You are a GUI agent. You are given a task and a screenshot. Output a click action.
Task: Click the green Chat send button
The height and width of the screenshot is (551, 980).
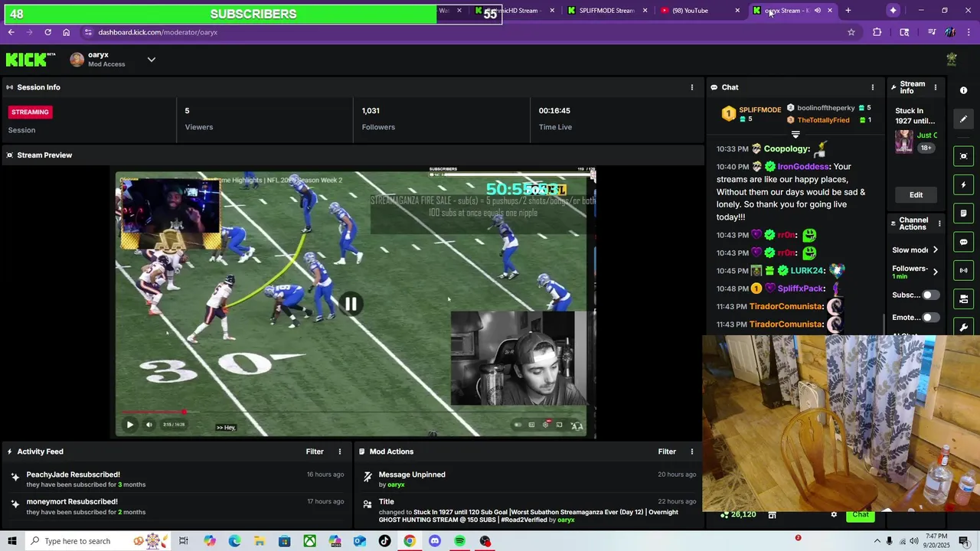(x=861, y=514)
